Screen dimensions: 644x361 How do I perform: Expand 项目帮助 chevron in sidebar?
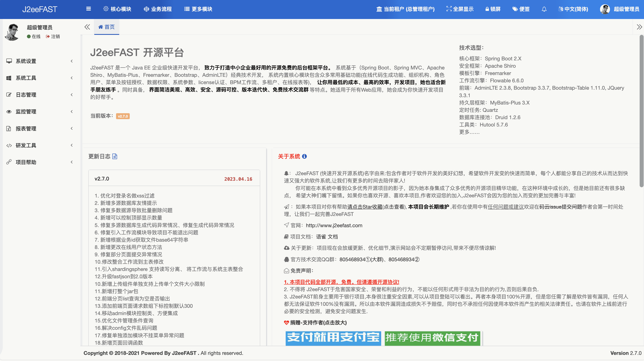click(x=72, y=162)
